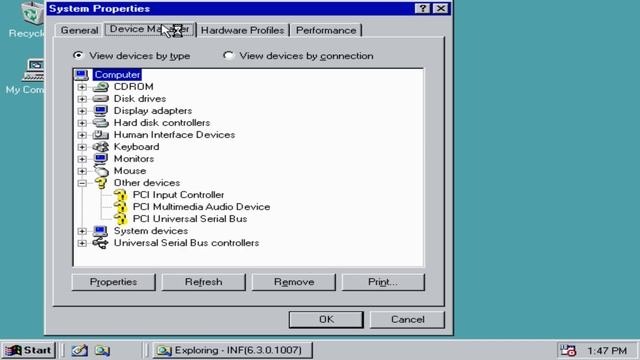The height and width of the screenshot is (360, 640).
Task: Expand the Hard disk controllers node
Action: pyautogui.click(x=82, y=123)
